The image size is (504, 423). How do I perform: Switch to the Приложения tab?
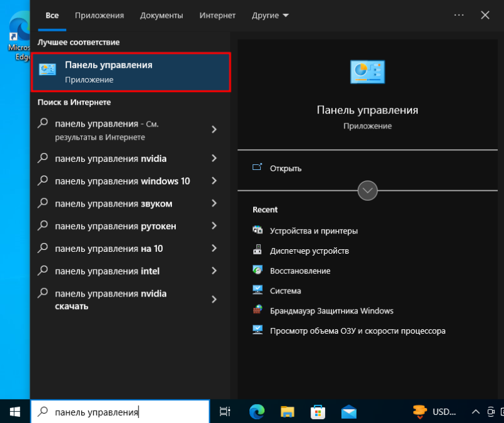pyautogui.click(x=100, y=15)
